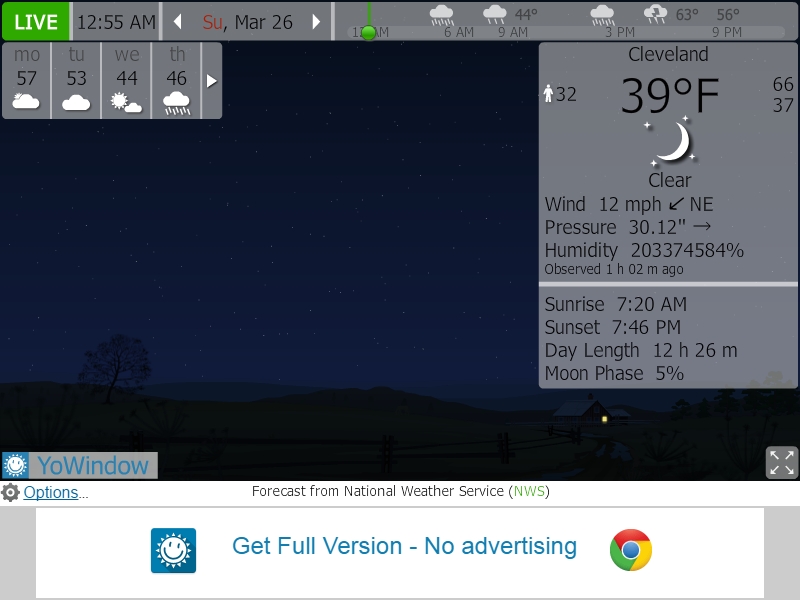Click the pressure trend arrow
The height and width of the screenshot is (600, 800).
[703, 227]
